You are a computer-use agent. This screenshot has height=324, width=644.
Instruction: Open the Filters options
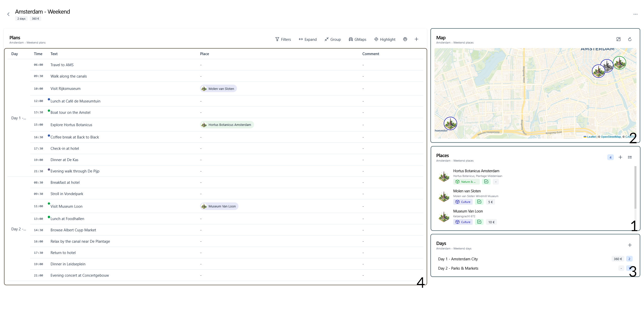pos(283,40)
